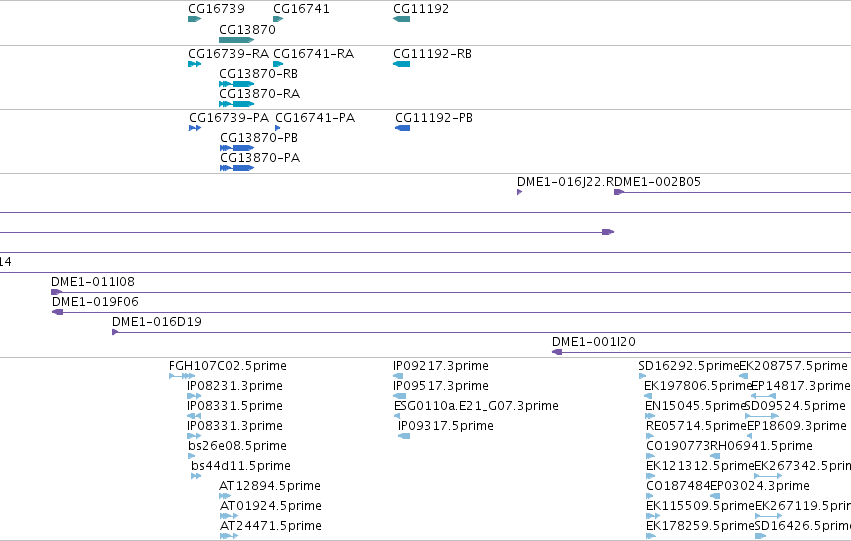Viewport: 851px width, 541px height.
Task: Click the CO187484 EST label
Action: (678, 486)
